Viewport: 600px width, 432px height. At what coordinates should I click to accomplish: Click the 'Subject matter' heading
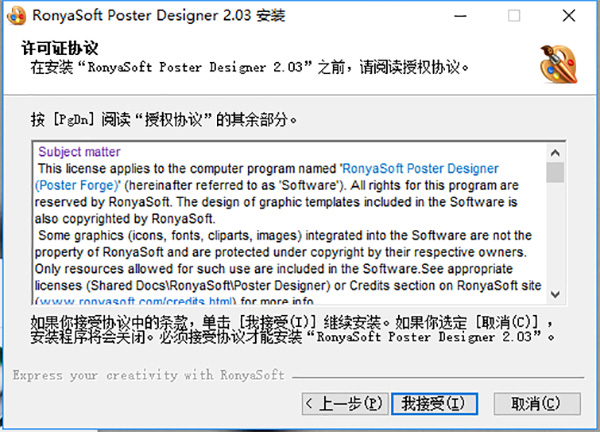tap(78, 153)
